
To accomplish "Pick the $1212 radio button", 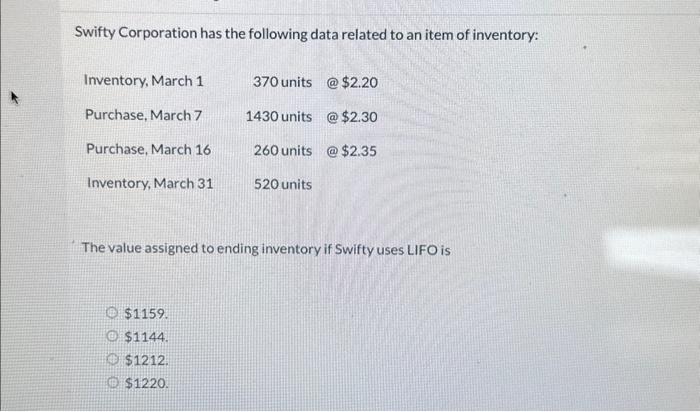I will [114, 359].
